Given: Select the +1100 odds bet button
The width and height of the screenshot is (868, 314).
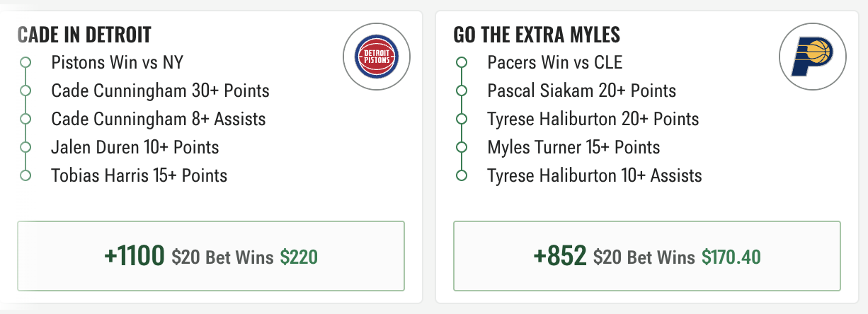Looking at the screenshot, I should click(211, 256).
